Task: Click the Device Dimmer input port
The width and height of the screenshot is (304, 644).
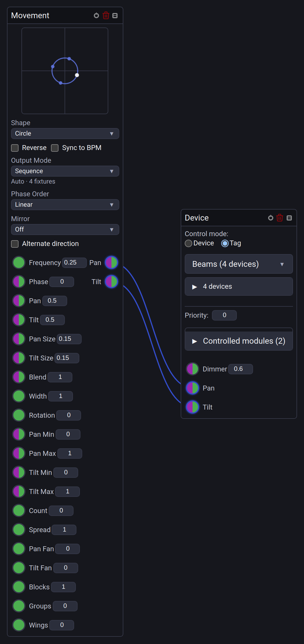Action: point(193,369)
